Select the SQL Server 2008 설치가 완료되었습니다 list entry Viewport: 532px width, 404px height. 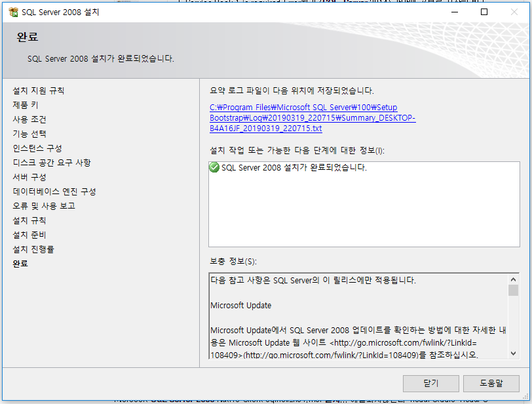[x=294, y=167]
